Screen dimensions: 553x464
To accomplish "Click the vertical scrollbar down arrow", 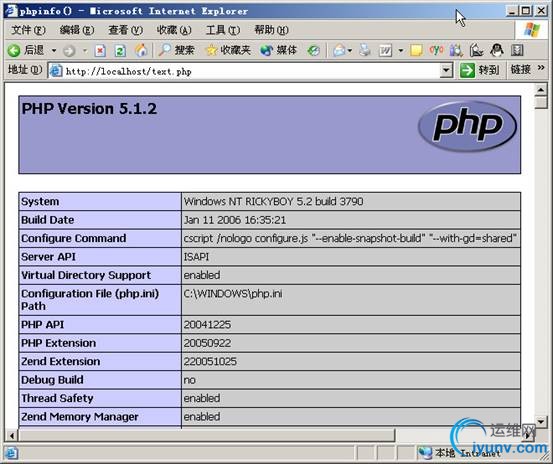I will pyautogui.click(x=541, y=422).
